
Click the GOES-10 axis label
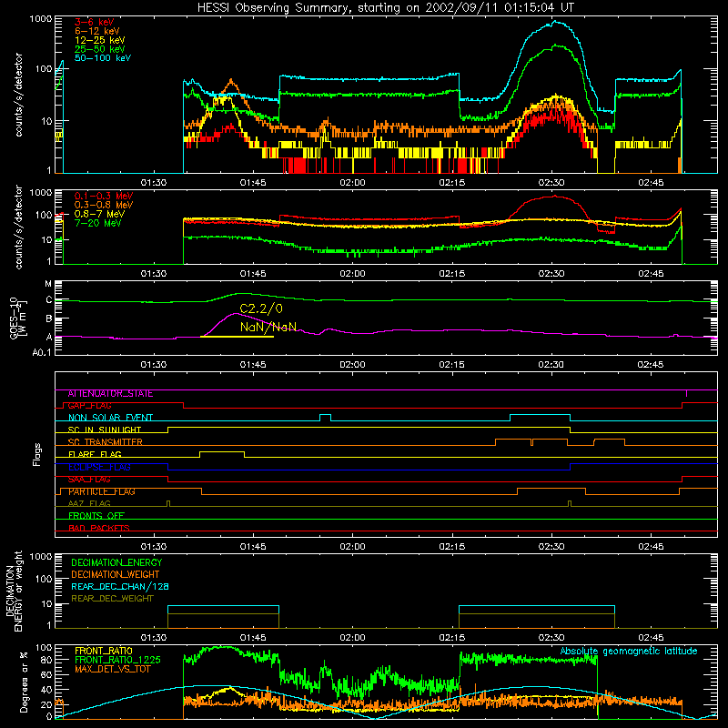[17, 319]
